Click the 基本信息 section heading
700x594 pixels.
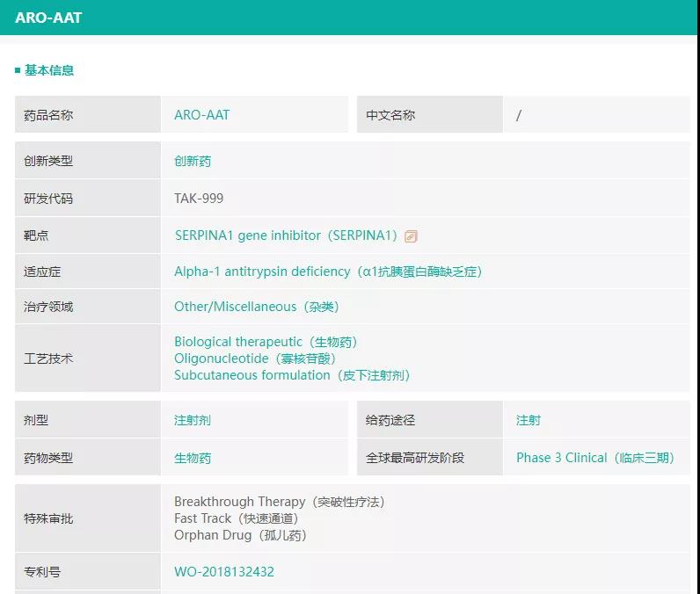pyautogui.click(x=49, y=70)
